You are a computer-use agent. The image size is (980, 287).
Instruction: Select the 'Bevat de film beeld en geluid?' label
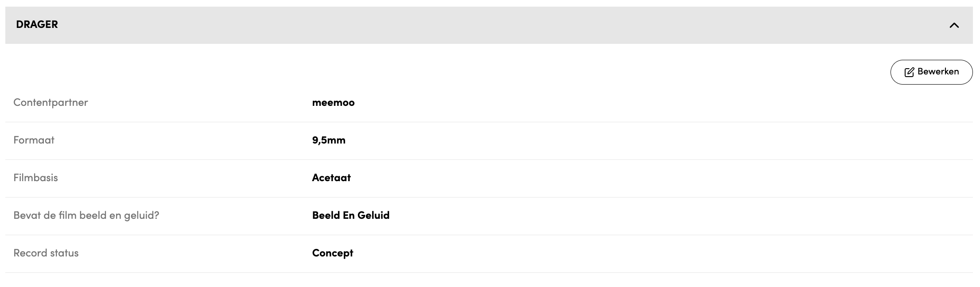click(86, 215)
